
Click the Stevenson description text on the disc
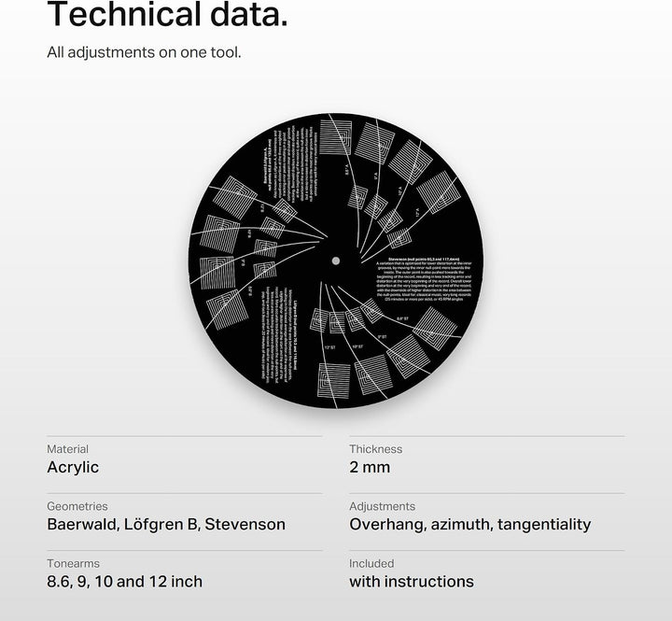tap(424, 279)
